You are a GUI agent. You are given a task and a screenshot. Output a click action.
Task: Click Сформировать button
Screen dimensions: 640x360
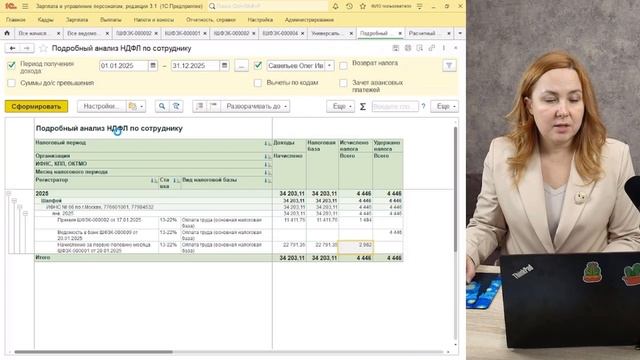point(36,106)
